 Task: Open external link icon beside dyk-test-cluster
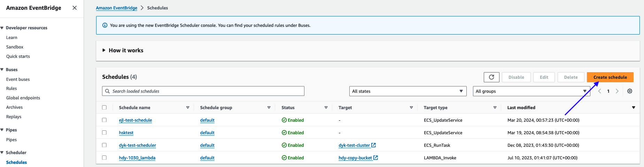coord(373,145)
